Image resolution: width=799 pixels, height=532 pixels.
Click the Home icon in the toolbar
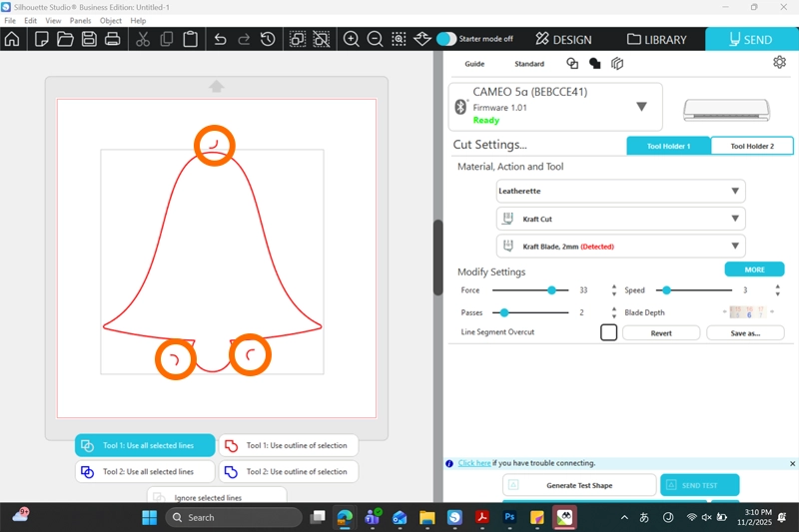[12, 39]
